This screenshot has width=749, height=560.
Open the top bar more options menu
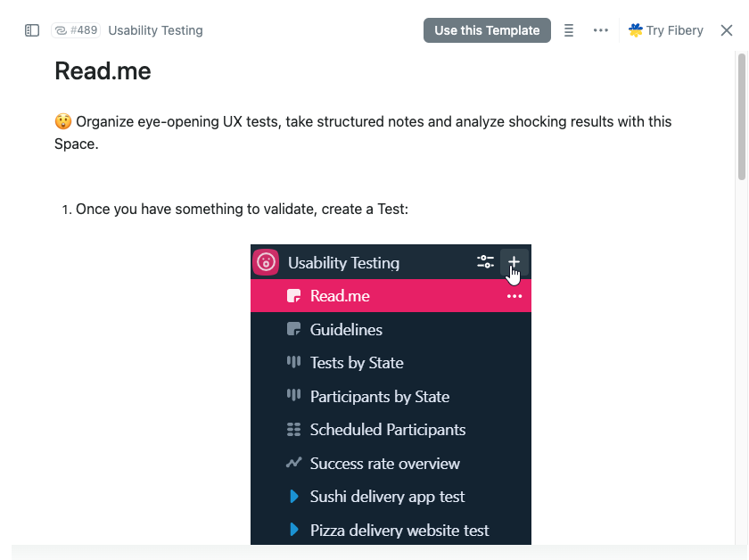[600, 29]
